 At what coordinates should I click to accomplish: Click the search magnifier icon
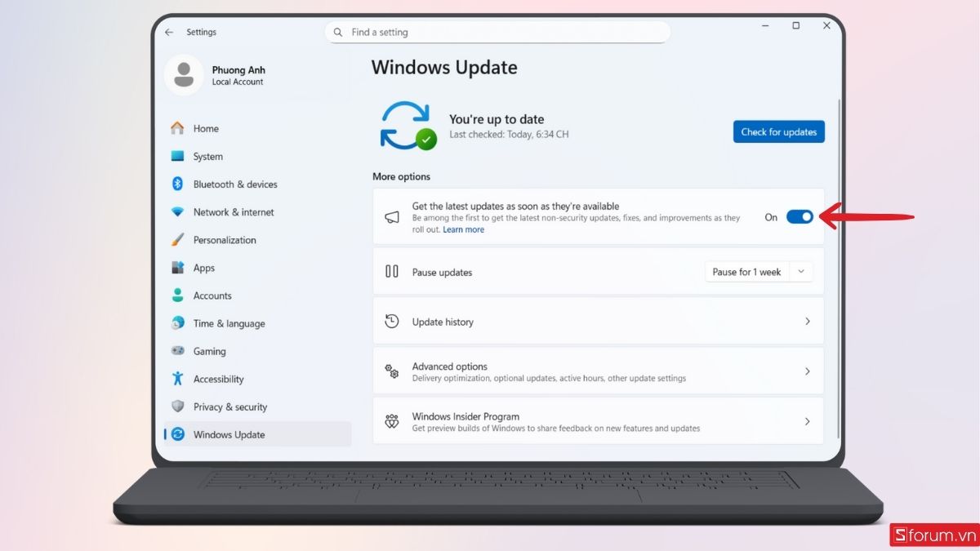pyautogui.click(x=338, y=32)
